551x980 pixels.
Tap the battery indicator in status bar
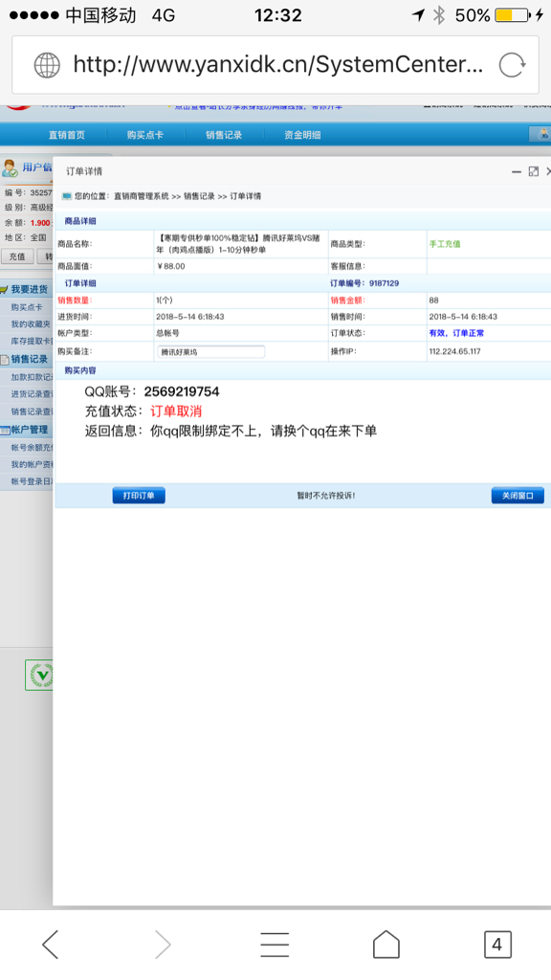(513, 15)
